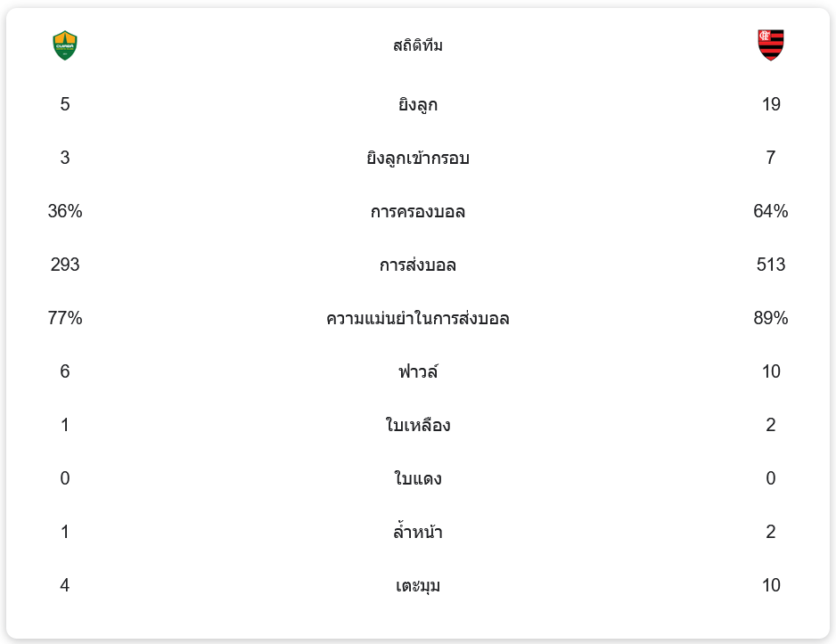Click the "ยิงลูก" stat label
Image resolution: width=836 pixels, height=644 pixels.
[418, 105]
